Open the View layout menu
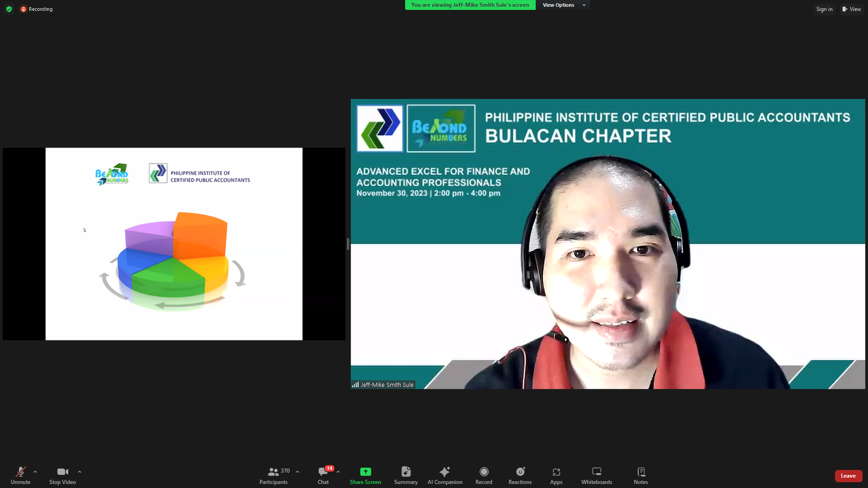This screenshot has width=868, height=488. point(852,9)
